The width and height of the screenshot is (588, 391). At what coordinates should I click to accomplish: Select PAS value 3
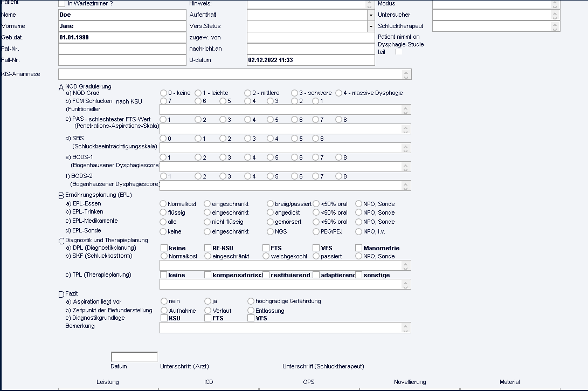click(223, 120)
